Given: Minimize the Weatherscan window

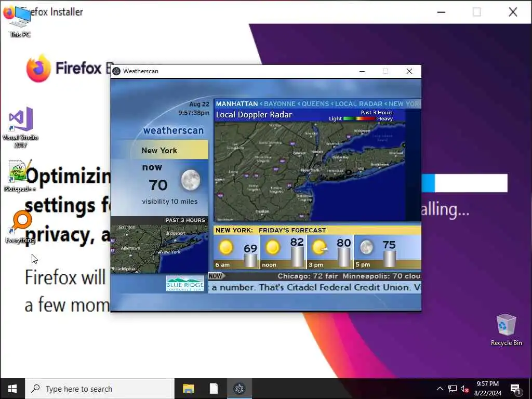Looking at the screenshot, I should (x=362, y=71).
